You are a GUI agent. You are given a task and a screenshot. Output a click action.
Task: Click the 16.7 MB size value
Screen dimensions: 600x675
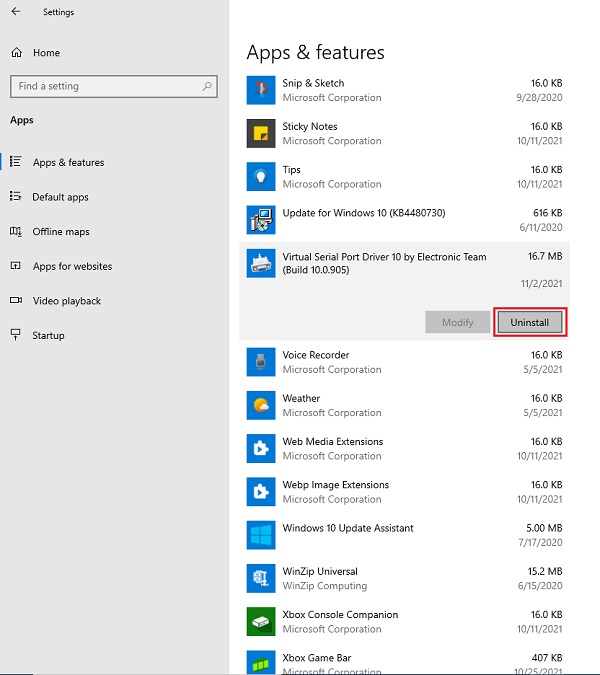[x=545, y=256]
